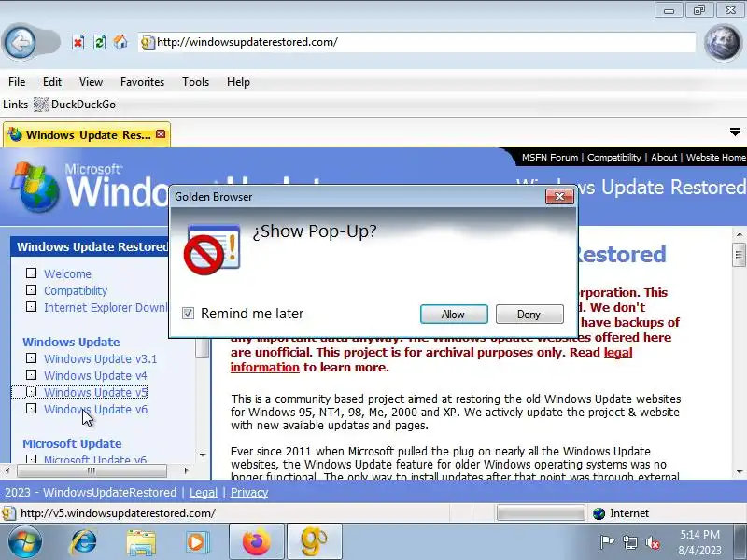Click the sidebar horizontal scrollbar thumb

[92, 471]
